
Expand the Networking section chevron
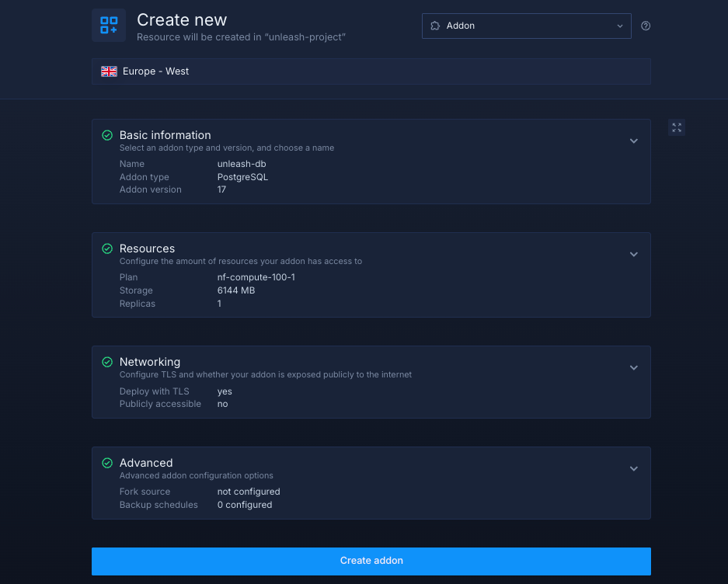[633, 368]
